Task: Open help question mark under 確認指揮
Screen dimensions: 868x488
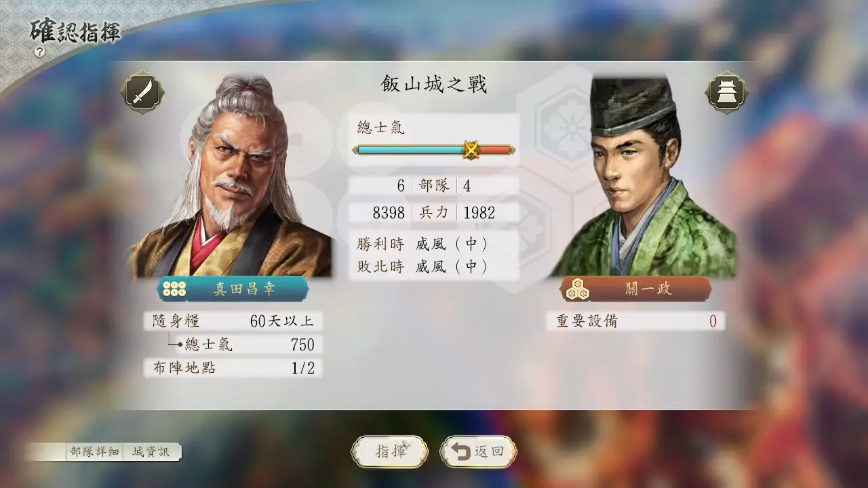Action: (40, 52)
